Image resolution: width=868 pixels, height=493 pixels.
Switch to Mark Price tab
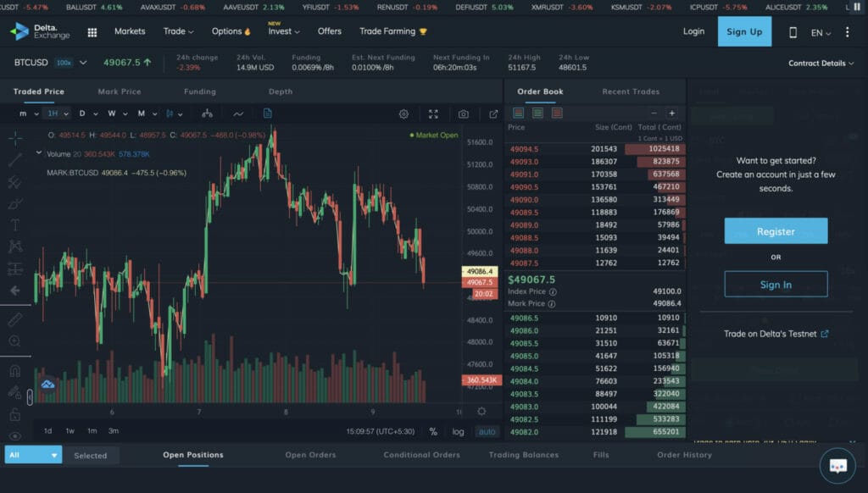[x=120, y=91]
